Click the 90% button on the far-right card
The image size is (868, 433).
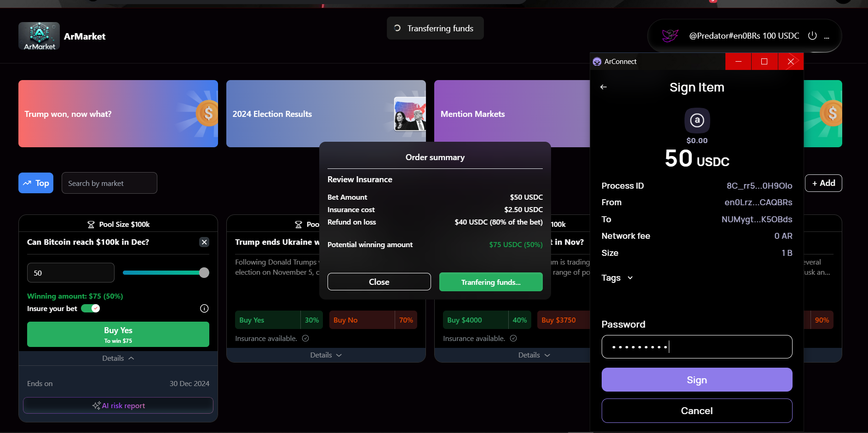pyautogui.click(x=822, y=320)
